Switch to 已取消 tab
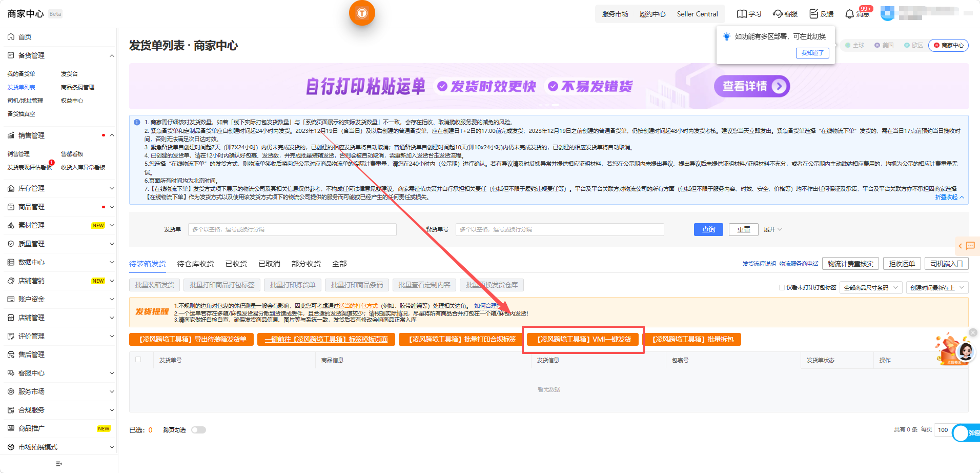This screenshot has width=980, height=473. click(x=270, y=264)
